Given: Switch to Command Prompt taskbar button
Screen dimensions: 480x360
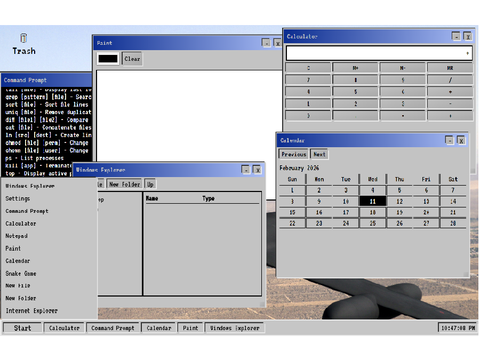Looking at the screenshot, I should point(113,328).
